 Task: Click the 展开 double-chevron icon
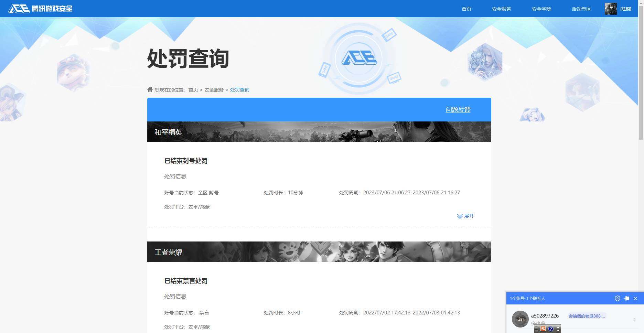460,216
